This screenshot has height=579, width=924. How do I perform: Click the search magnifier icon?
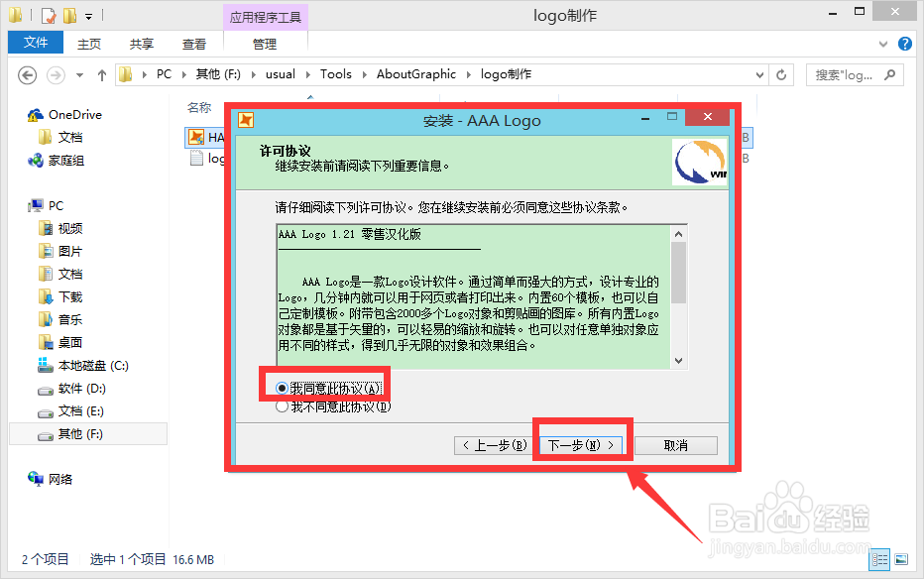click(x=890, y=74)
